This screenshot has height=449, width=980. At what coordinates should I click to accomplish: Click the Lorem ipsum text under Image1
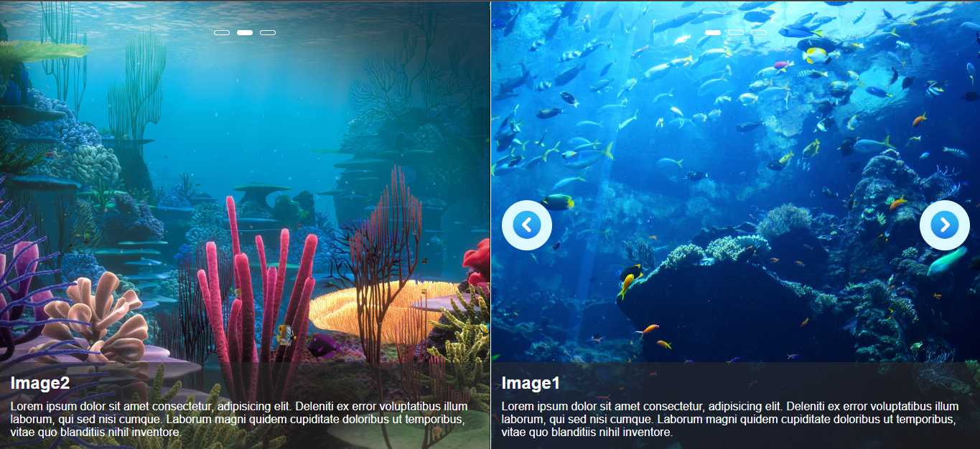click(730, 420)
